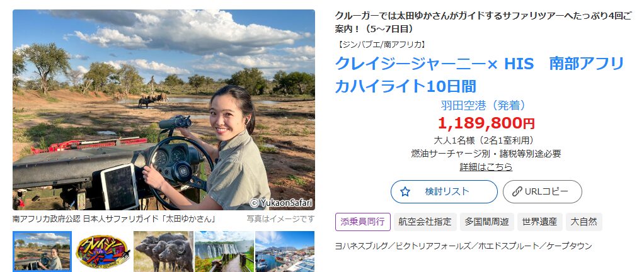The width and height of the screenshot is (644, 272).
Task: Select the Crazy Journey logo thumbnail
Action: point(103,251)
